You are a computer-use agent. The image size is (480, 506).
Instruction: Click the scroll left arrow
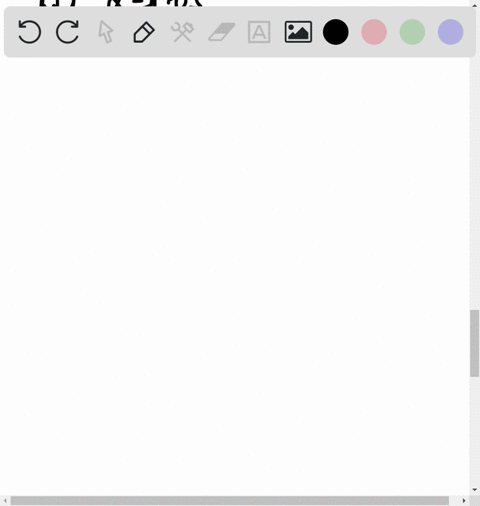pos(5,501)
